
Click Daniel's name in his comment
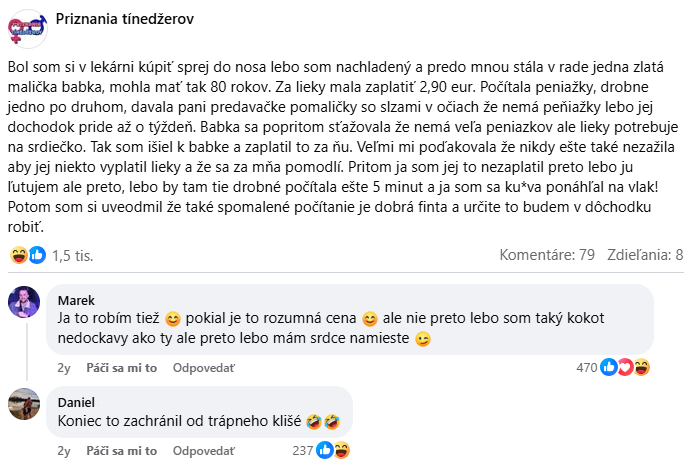point(76,402)
